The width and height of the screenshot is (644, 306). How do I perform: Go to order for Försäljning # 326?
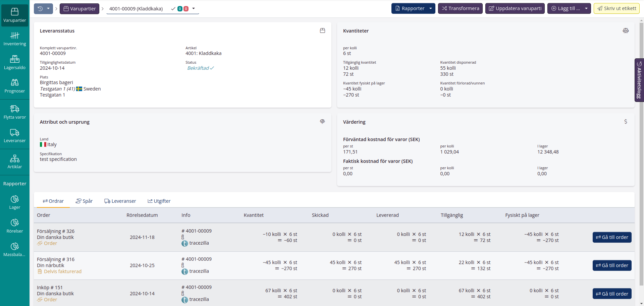click(x=612, y=237)
